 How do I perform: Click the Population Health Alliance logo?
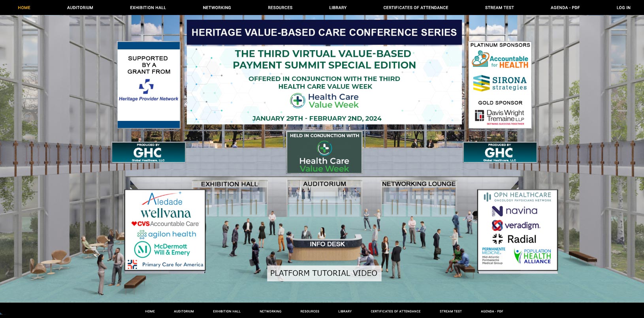coord(532,256)
